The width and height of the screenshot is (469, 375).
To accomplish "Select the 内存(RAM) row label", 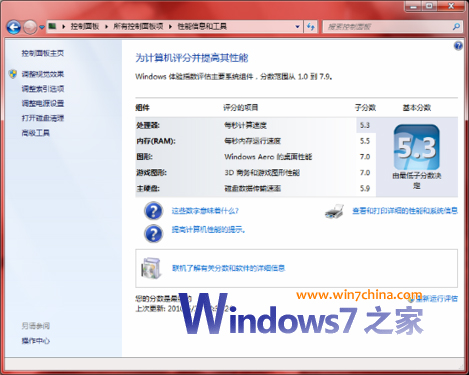I will (156, 141).
